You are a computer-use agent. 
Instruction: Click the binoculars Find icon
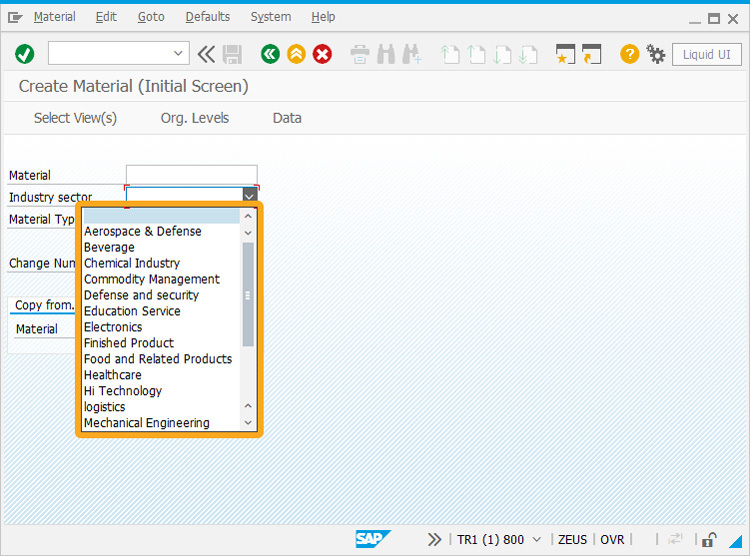[385, 54]
